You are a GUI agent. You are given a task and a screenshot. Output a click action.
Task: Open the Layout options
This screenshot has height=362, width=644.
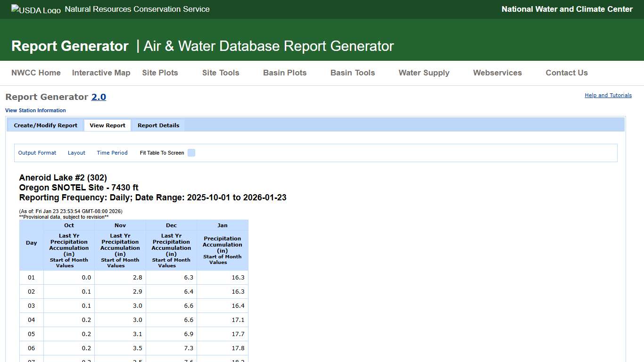pos(76,153)
